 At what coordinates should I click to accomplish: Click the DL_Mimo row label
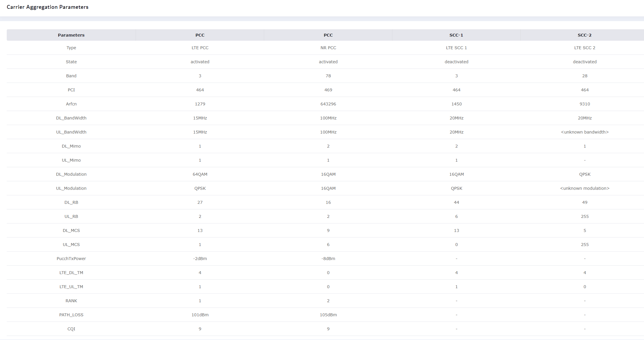pyautogui.click(x=71, y=146)
